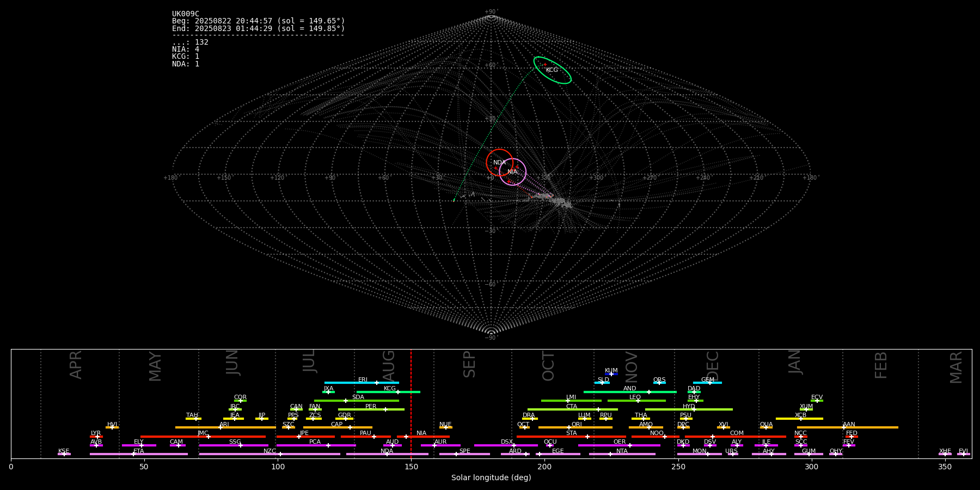Click the NDA pink bar in the timeline
The width and height of the screenshot is (980, 490).
tap(387, 454)
